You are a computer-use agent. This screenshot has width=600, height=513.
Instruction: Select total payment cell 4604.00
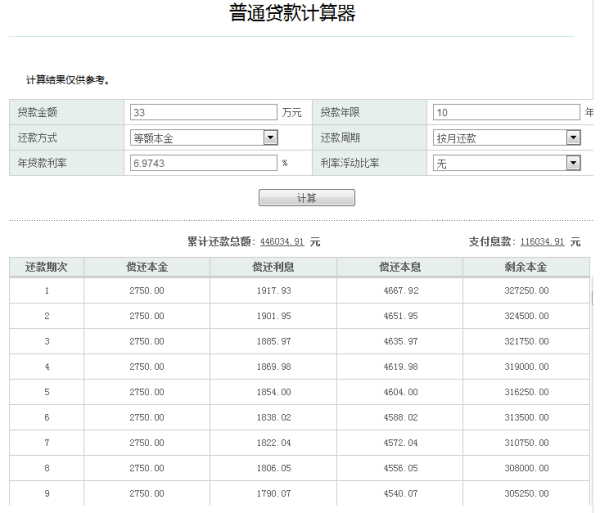point(401,392)
